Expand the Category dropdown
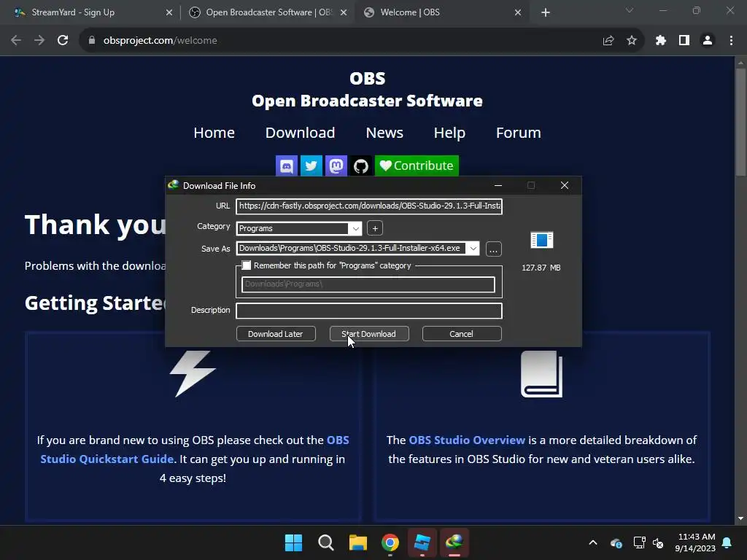The width and height of the screenshot is (747, 560). click(x=355, y=228)
